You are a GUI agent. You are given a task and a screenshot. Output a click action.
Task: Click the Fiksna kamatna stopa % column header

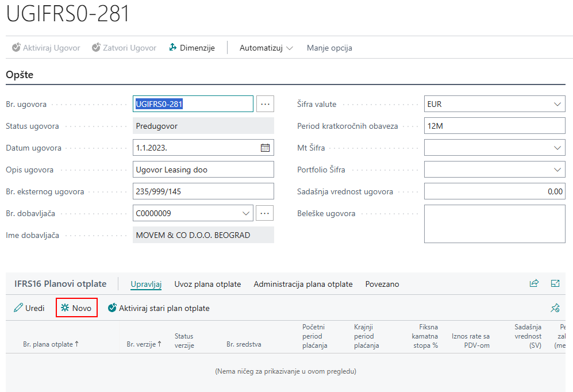pyautogui.click(x=425, y=336)
